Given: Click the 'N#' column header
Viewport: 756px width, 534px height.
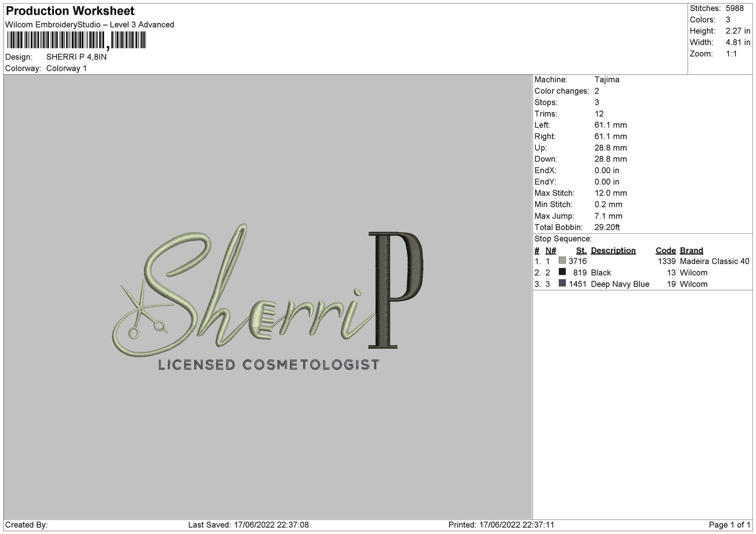Looking at the screenshot, I should [x=551, y=251].
